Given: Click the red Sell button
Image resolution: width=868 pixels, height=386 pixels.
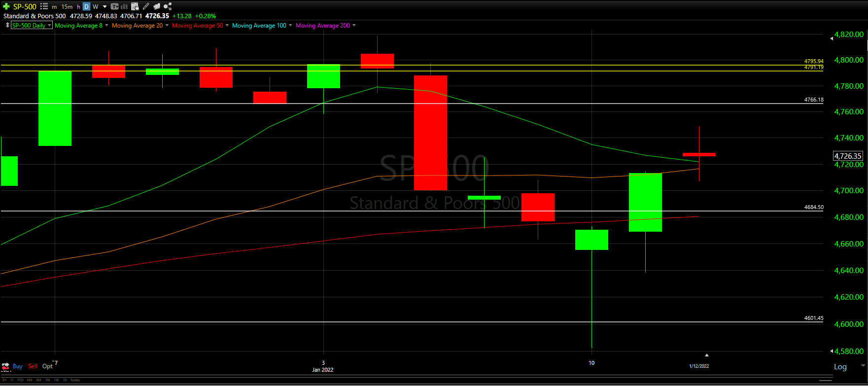Looking at the screenshot, I should (x=33, y=366).
